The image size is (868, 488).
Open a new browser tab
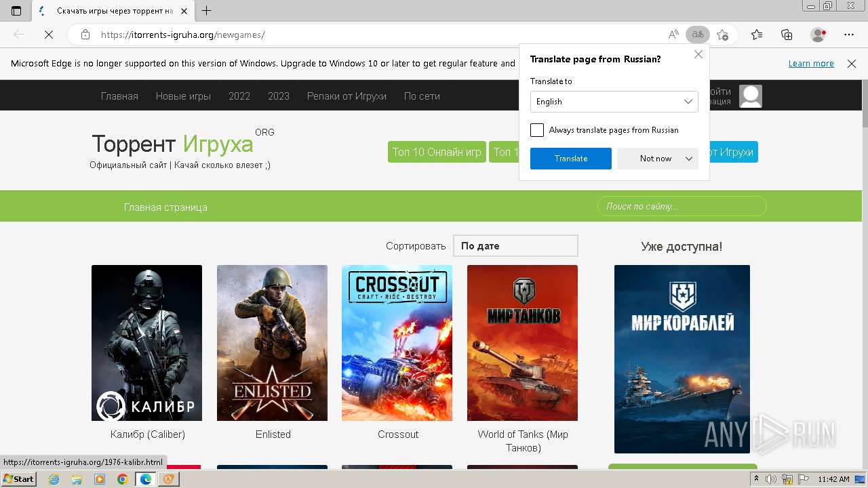coord(207,11)
